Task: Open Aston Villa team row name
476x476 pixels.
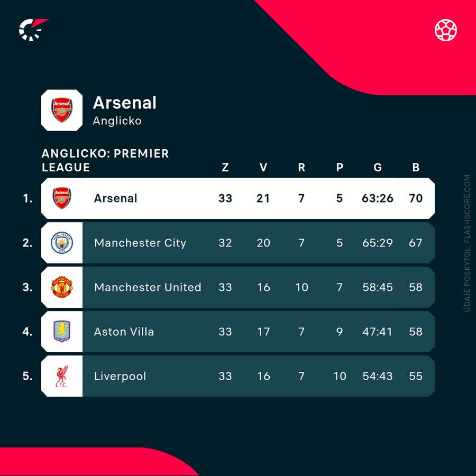Action: [124, 332]
